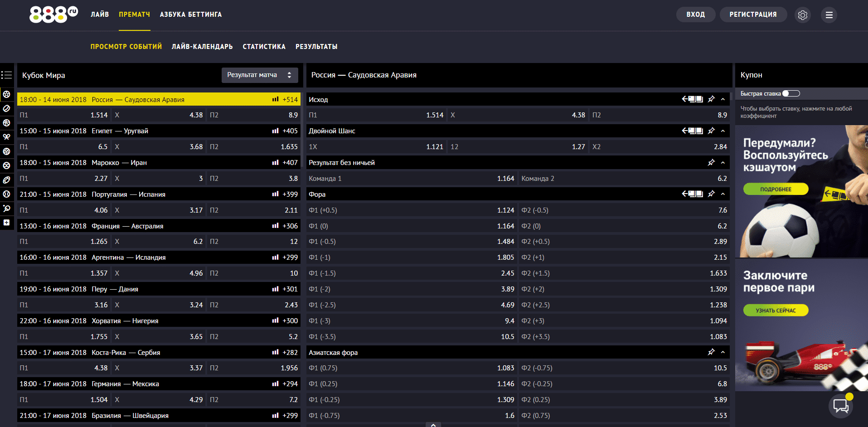868x427 pixels.
Task: Bet П2 1.956 for Коста-Рика — Сербия
Action: coord(254,368)
